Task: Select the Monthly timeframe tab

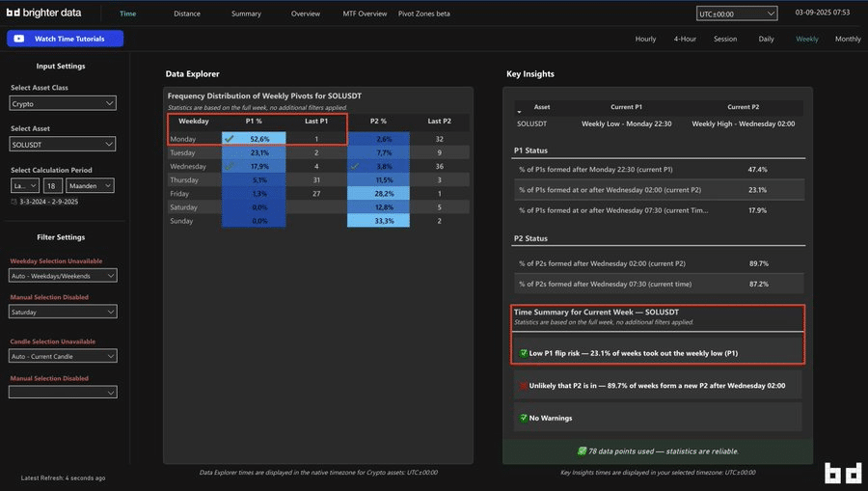Action: click(x=848, y=39)
